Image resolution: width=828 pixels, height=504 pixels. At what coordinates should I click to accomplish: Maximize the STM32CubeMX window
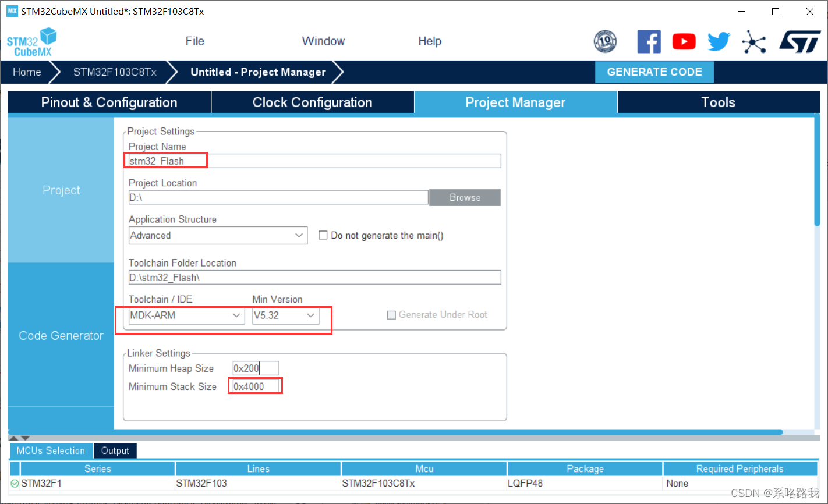(x=776, y=12)
